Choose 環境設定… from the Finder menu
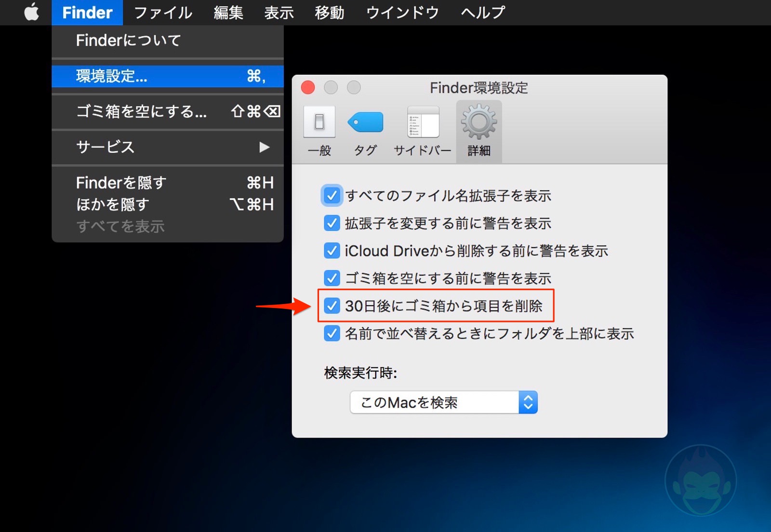Screen dimensions: 771x532 pyautogui.click(x=168, y=76)
